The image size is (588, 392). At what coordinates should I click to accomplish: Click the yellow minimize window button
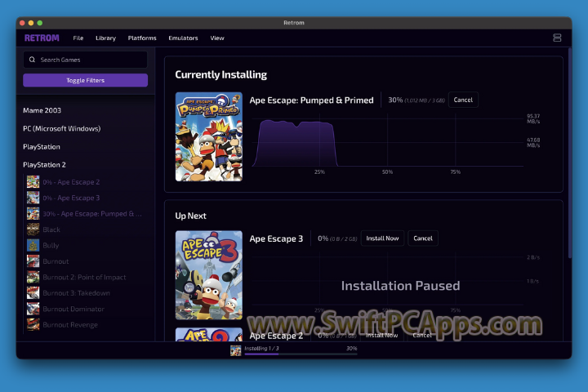[x=31, y=23]
